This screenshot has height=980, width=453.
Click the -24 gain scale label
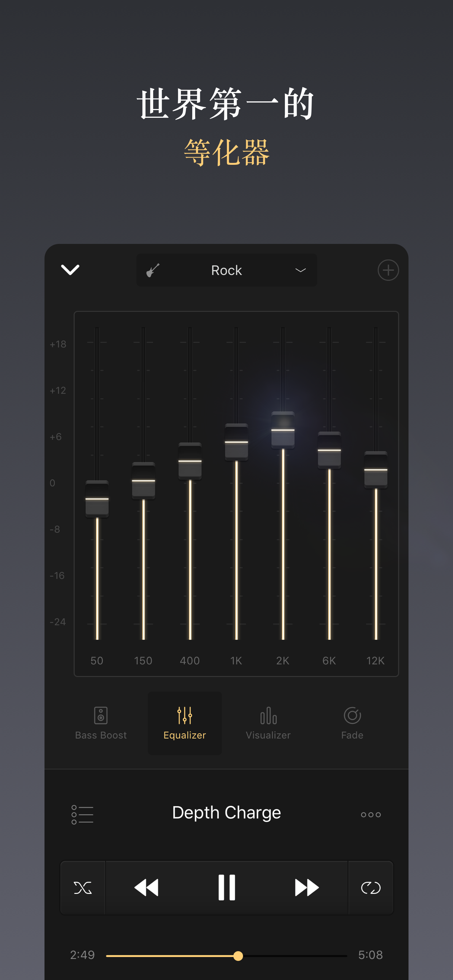58,622
